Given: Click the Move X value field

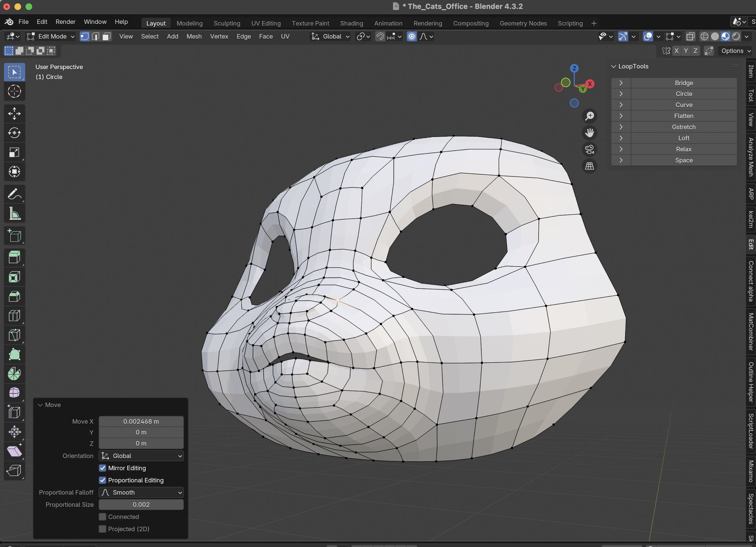Looking at the screenshot, I should point(141,421).
